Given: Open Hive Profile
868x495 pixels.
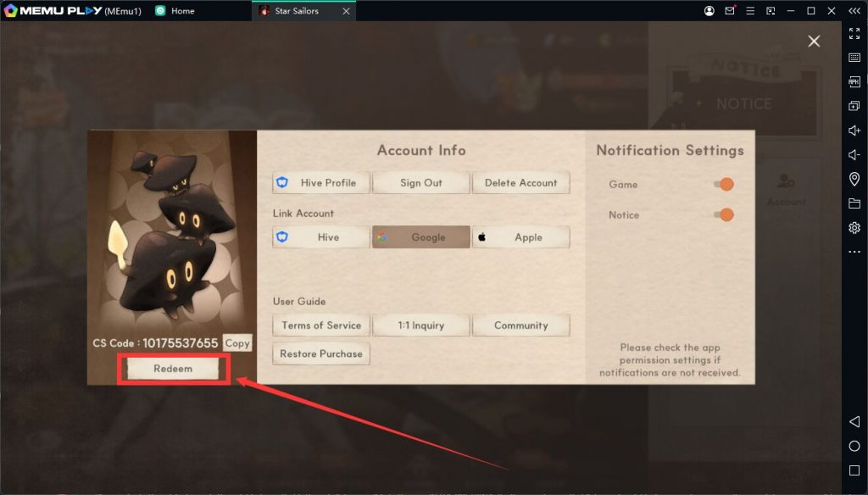Looking at the screenshot, I should tap(321, 183).
